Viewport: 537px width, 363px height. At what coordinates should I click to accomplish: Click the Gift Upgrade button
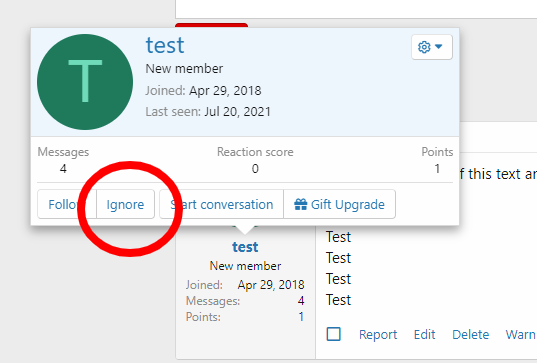tap(339, 204)
